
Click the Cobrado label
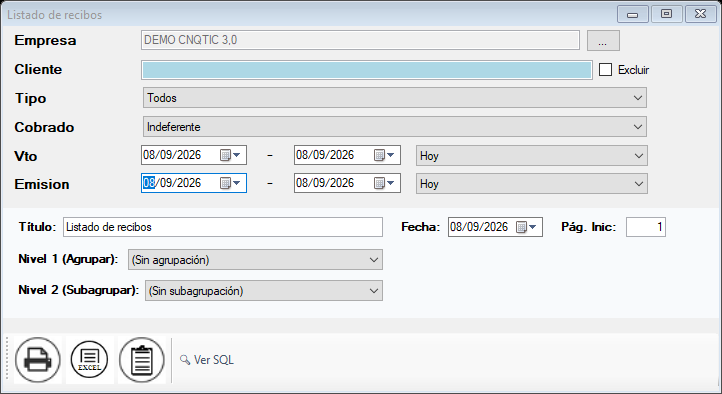click(x=44, y=127)
